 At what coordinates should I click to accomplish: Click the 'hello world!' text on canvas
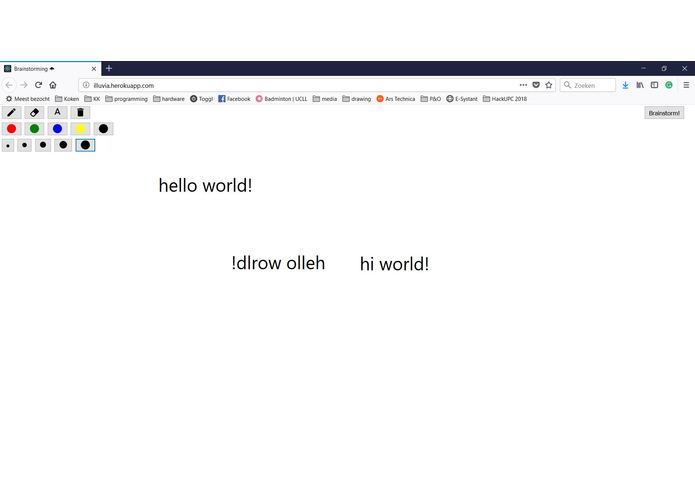[x=205, y=186]
